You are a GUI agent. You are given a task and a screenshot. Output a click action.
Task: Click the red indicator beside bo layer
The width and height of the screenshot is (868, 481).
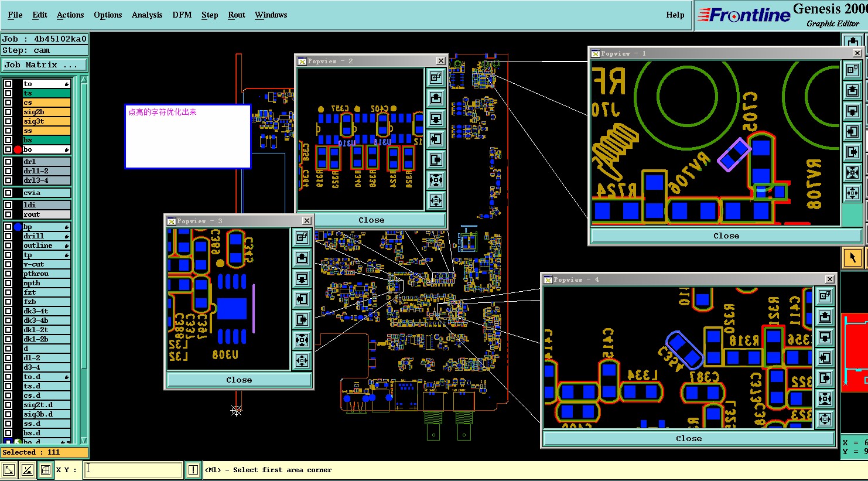coord(18,149)
